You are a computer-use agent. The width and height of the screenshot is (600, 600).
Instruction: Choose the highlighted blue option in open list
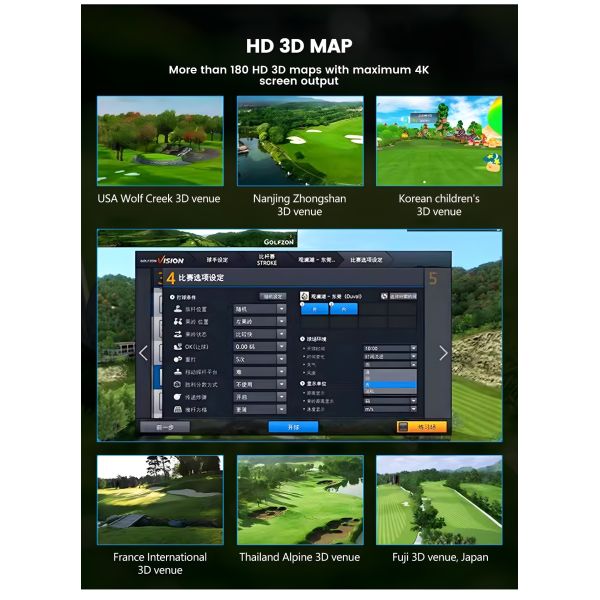[388, 383]
